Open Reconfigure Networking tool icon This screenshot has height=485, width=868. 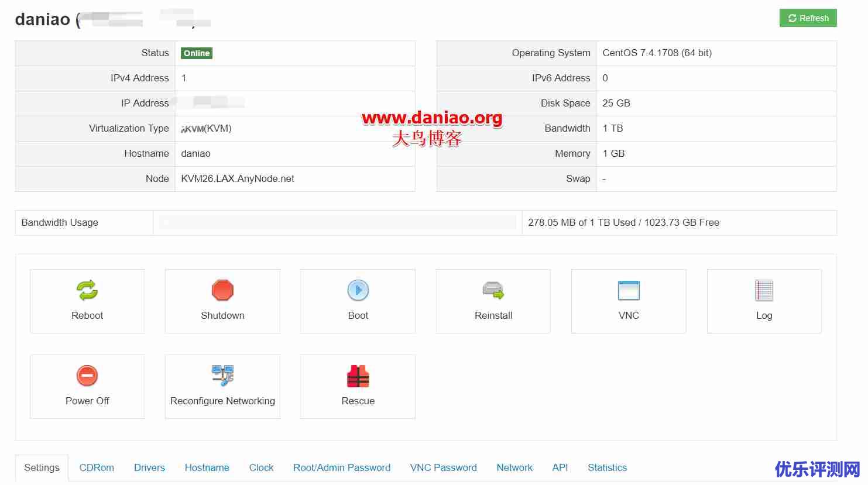coord(222,376)
